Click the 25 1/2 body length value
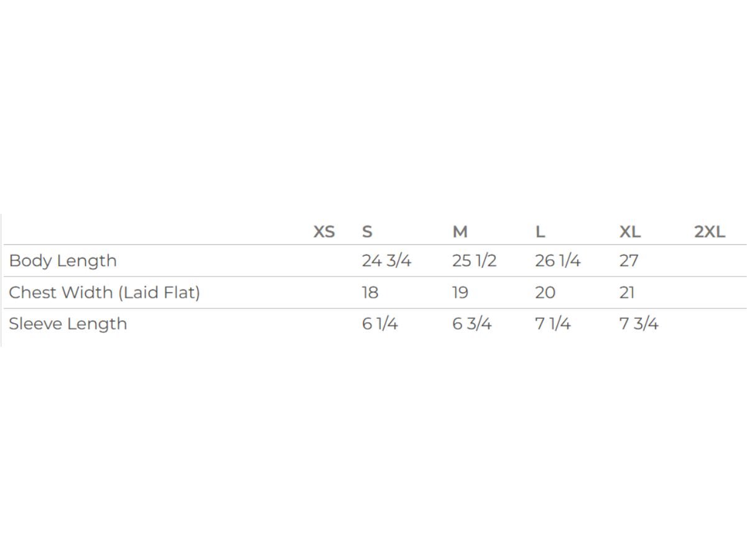Image resolution: width=747 pixels, height=560 pixels. [474, 260]
